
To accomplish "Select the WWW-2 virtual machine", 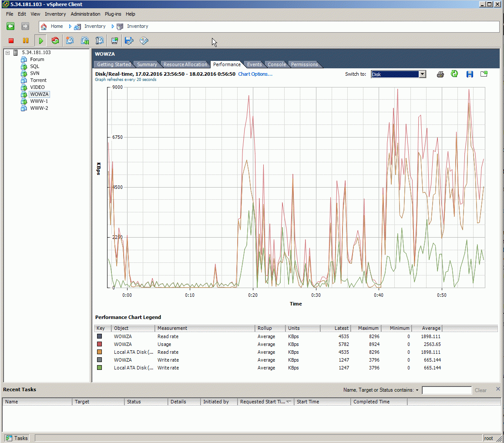I will (39, 108).
